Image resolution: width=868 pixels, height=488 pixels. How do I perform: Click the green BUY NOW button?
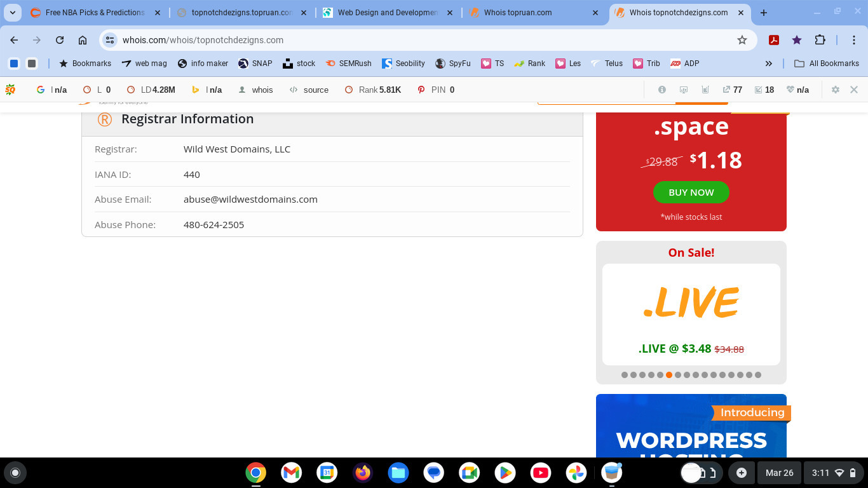(x=691, y=193)
